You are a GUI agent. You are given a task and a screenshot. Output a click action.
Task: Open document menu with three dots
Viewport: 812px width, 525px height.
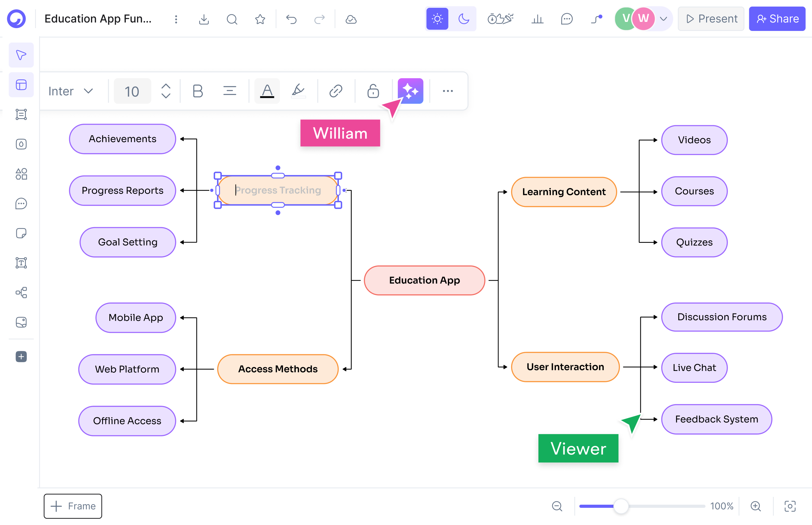(x=176, y=19)
